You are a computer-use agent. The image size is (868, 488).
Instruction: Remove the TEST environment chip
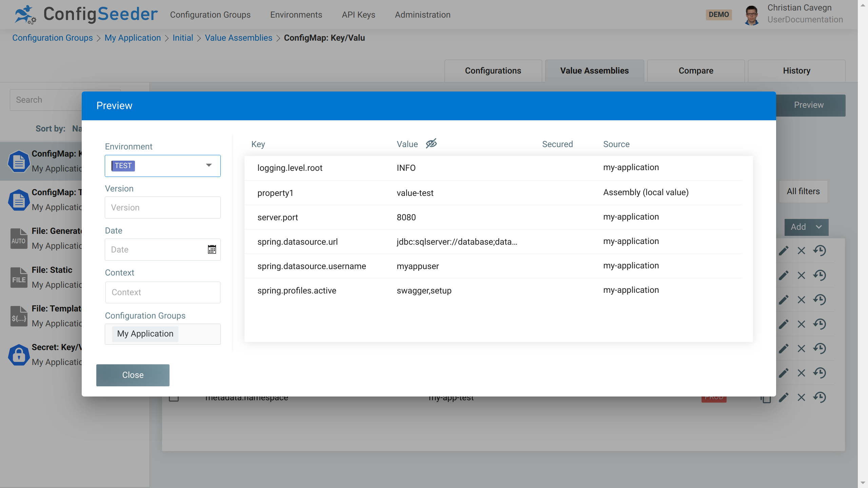click(x=123, y=166)
